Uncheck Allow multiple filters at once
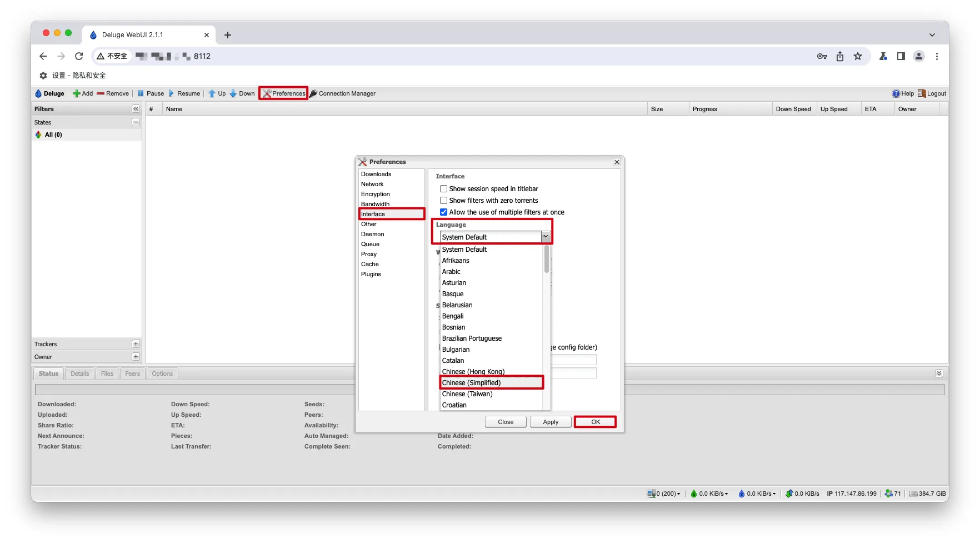 (x=443, y=212)
